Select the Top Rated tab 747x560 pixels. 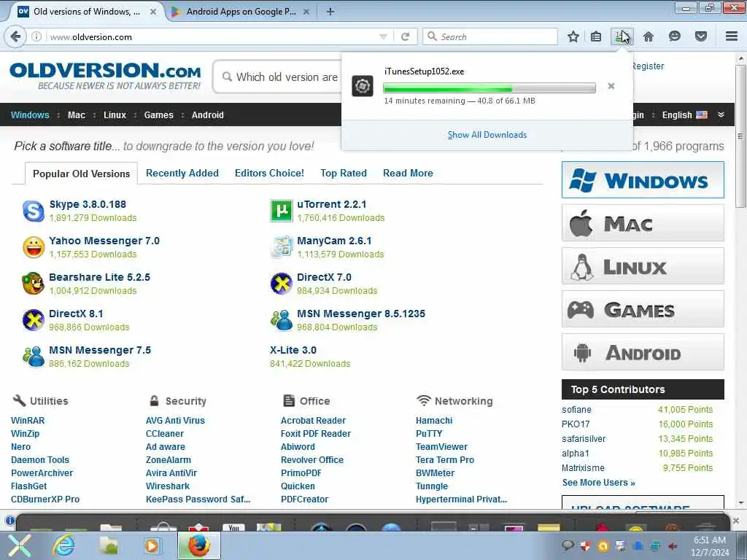pos(344,174)
